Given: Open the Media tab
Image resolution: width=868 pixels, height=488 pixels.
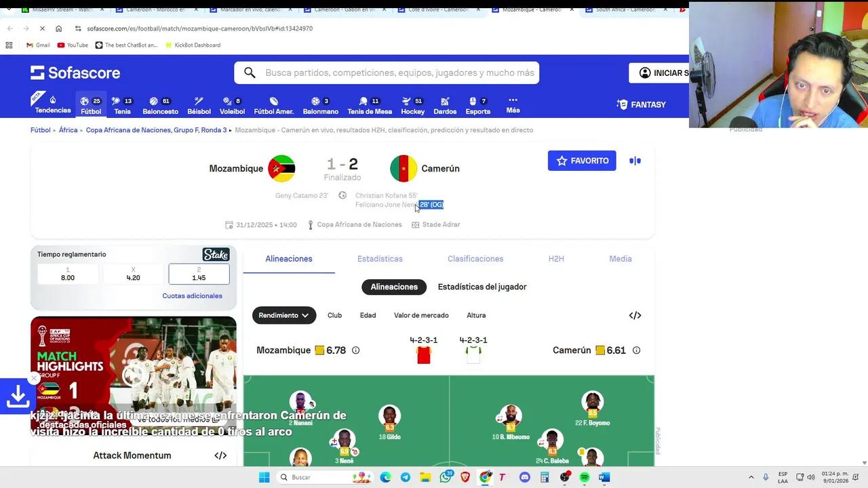Looking at the screenshot, I should (x=620, y=259).
